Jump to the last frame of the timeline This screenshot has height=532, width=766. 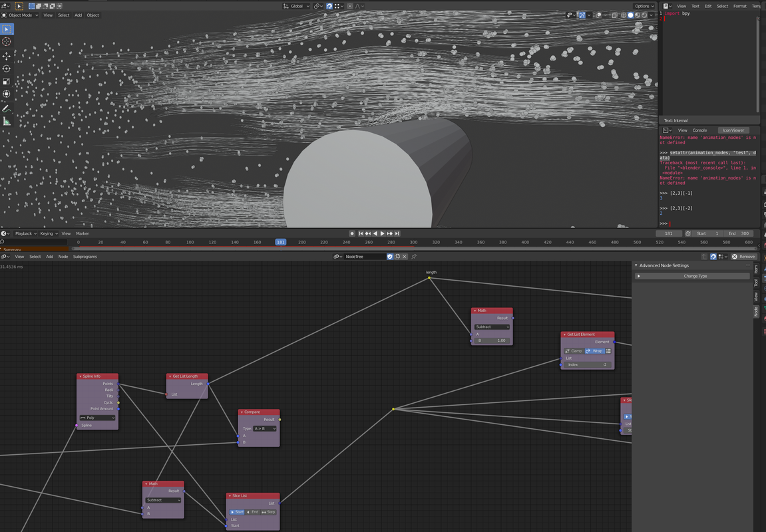tap(397, 233)
